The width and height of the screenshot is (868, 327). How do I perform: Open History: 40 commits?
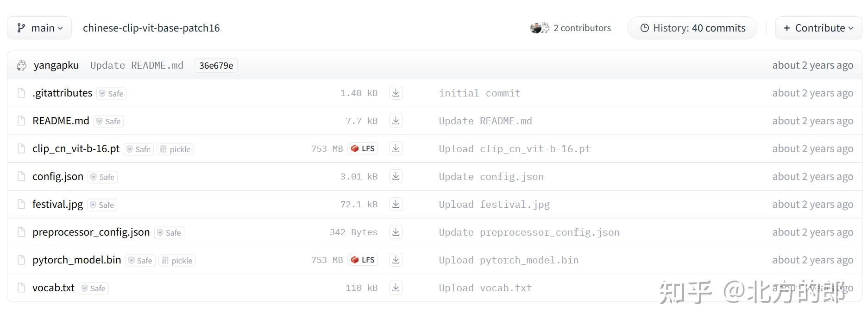pos(692,28)
